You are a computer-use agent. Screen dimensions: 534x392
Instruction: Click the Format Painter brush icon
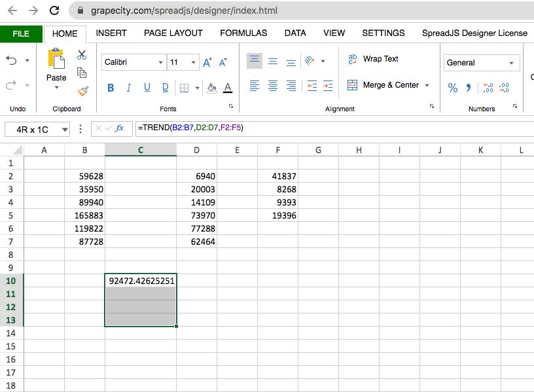(x=82, y=91)
